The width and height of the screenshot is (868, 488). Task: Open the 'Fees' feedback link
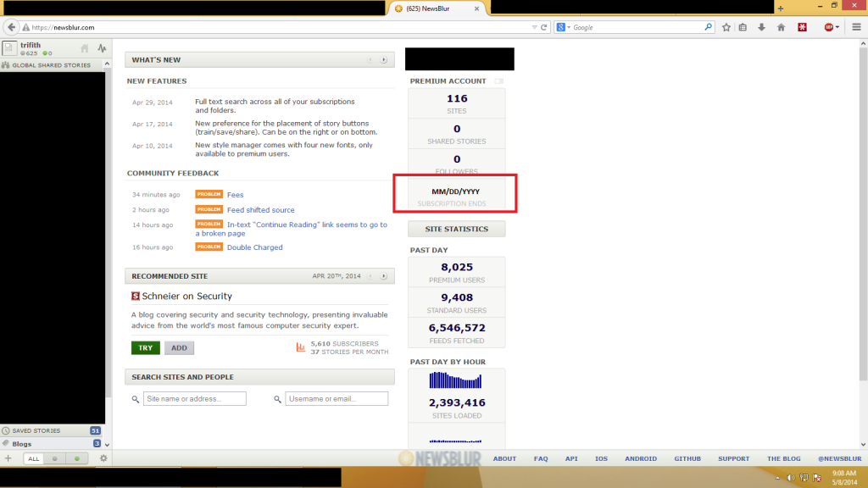pos(236,195)
